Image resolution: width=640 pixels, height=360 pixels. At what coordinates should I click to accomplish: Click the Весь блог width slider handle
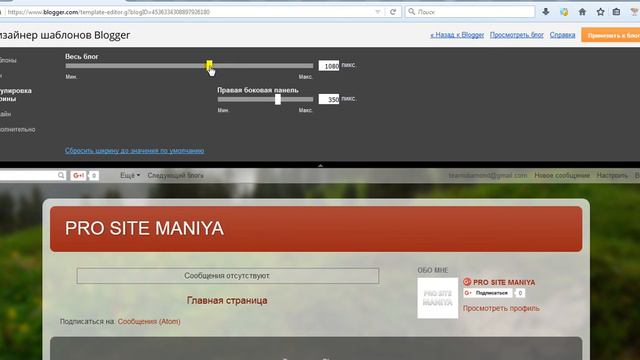209,65
